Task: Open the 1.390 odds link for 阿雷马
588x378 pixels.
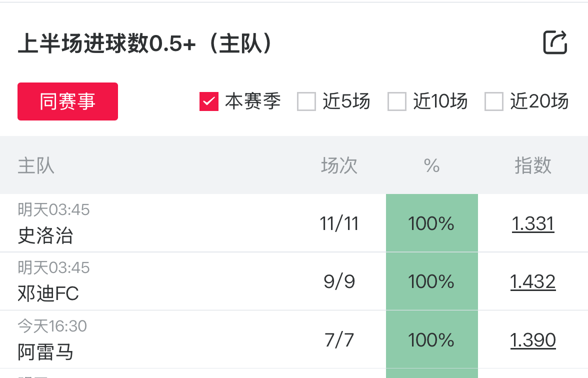Action: tap(533, 340)
